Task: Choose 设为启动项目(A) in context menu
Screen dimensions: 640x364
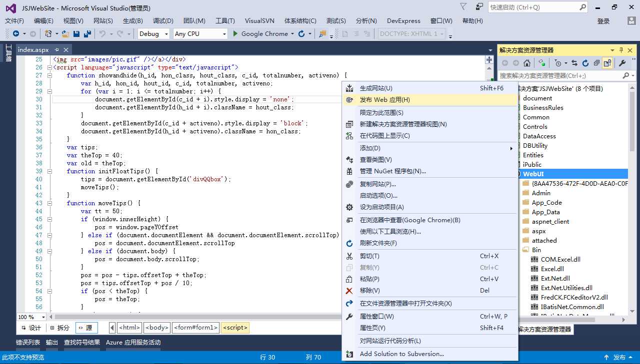Action: (x=430, y=207)
